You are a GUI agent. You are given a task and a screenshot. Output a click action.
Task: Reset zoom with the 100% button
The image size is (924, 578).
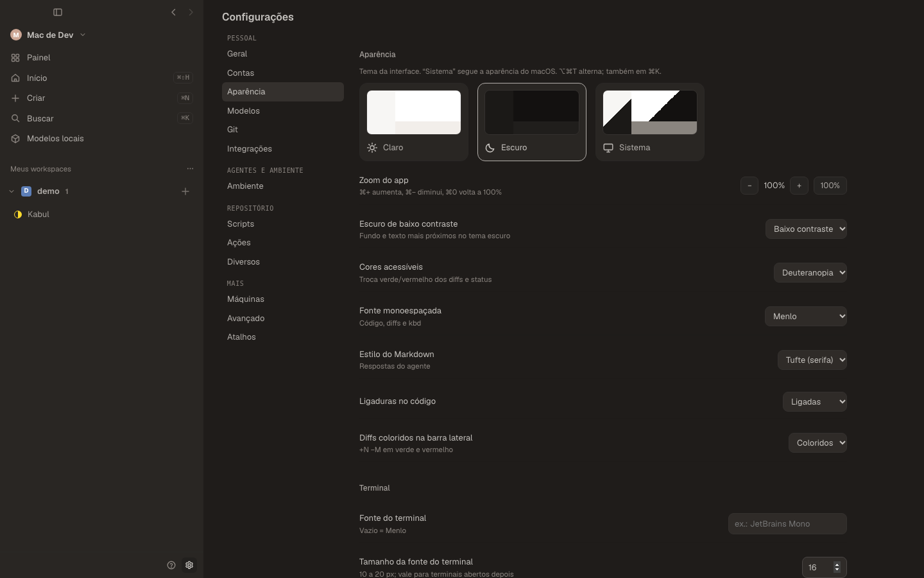click(x=830, y=186)
